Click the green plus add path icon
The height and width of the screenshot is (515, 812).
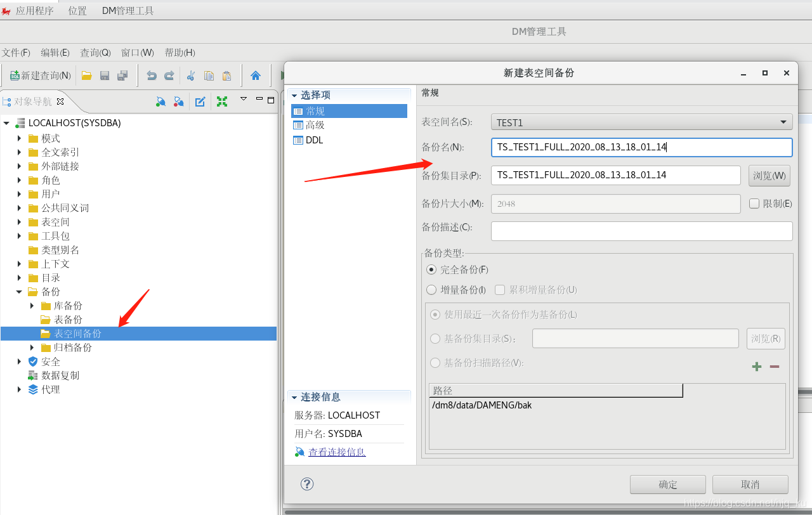point(757,367)
